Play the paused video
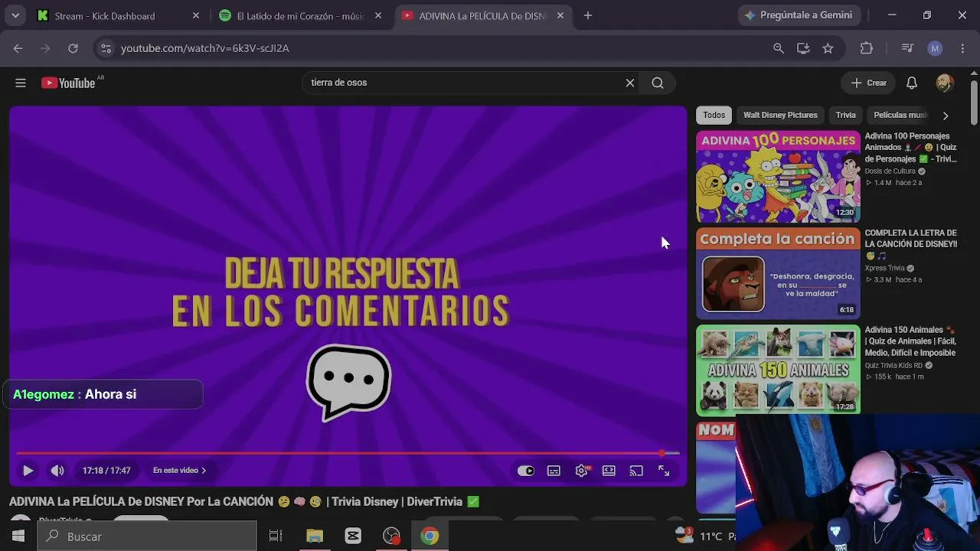The width and height of the screenshot is (980, 551). coord(28,471)
